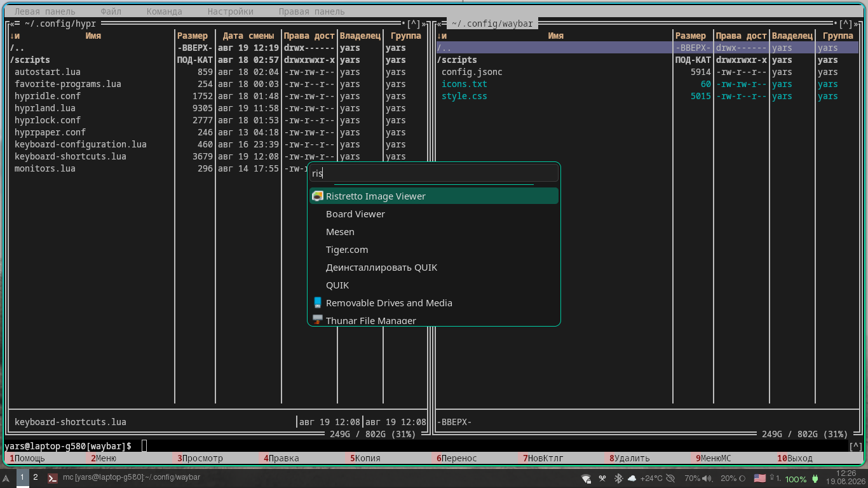Sort the left panel by Дата смены

[x=248, y=36]
